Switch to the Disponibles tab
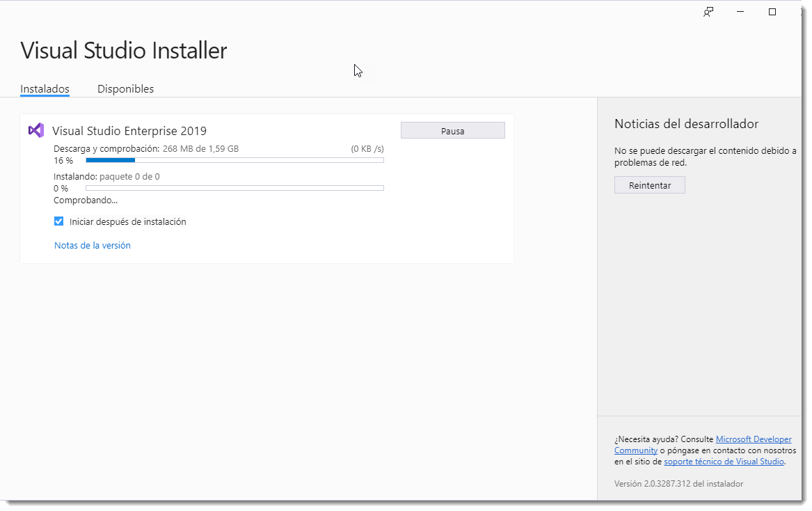 pos(125,88)
